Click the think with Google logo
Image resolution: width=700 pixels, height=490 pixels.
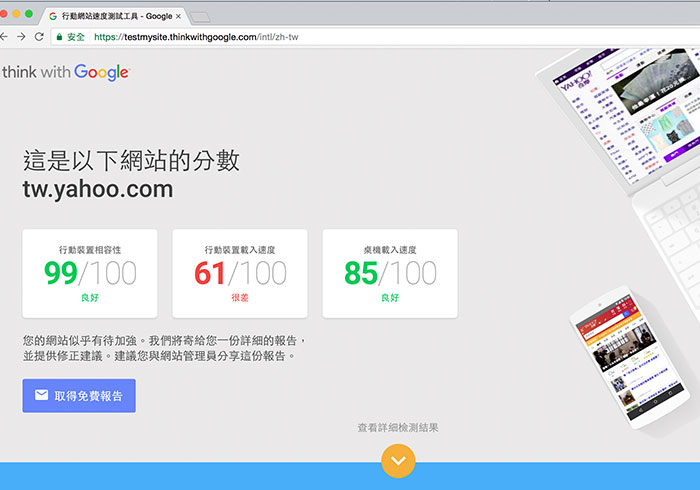(65, 72)
